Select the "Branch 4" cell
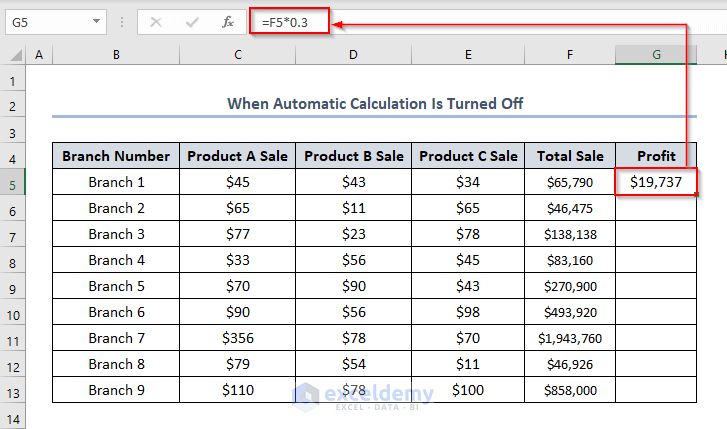The image size is (727, 429). (x=116, y=260)
